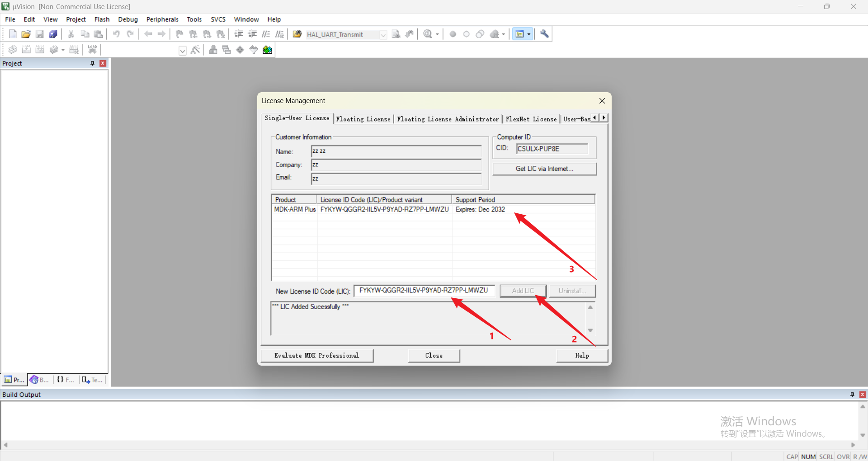This screenshot has height=461, width=868.
Task: Unindent the selected text lines
Action: 253,34
